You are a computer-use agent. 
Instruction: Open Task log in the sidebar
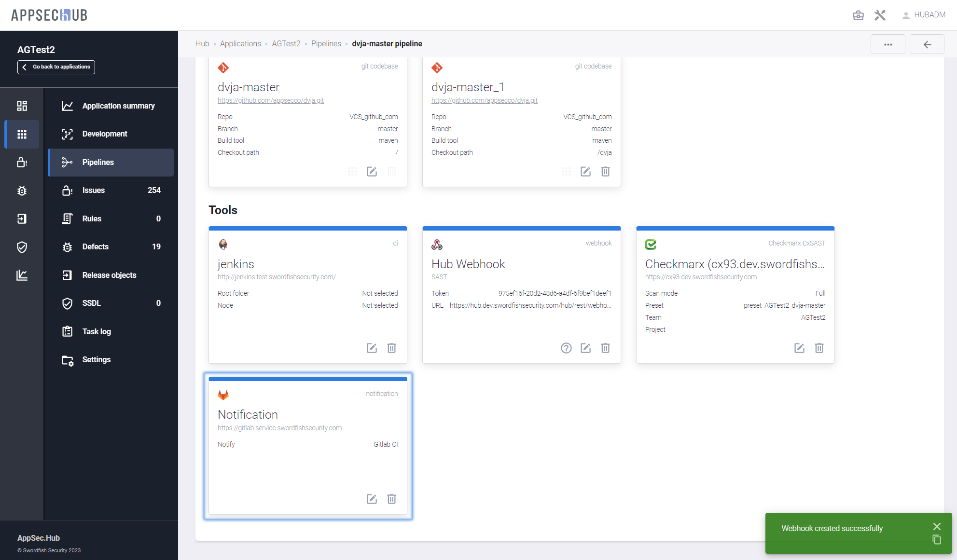(97, 331)
